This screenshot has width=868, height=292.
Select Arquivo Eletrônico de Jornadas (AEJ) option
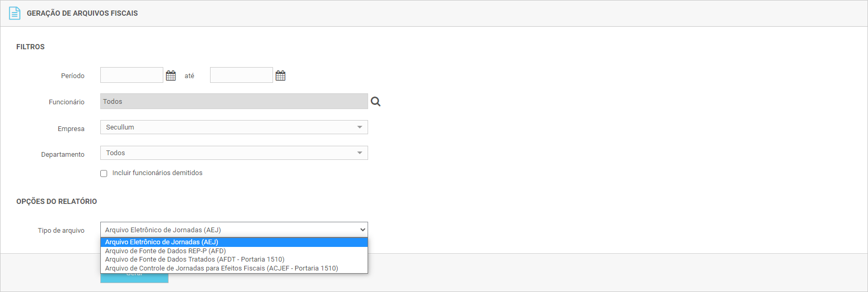(x=162, y=242)
